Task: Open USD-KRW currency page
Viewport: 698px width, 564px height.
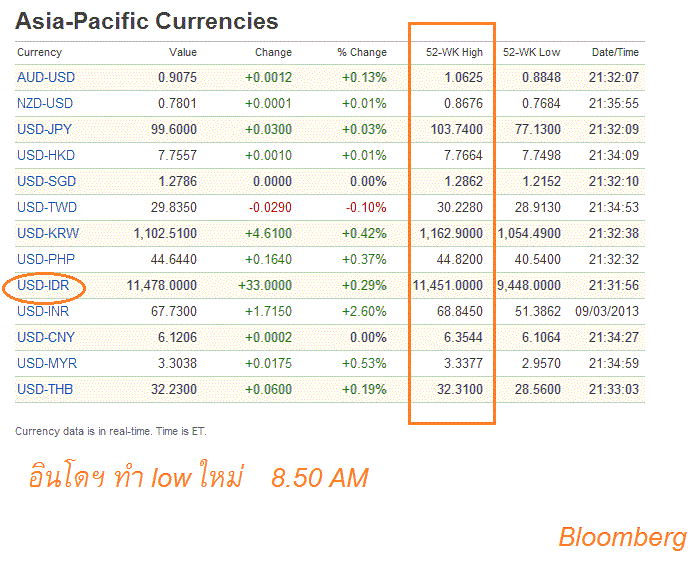Action: (47, 233)
